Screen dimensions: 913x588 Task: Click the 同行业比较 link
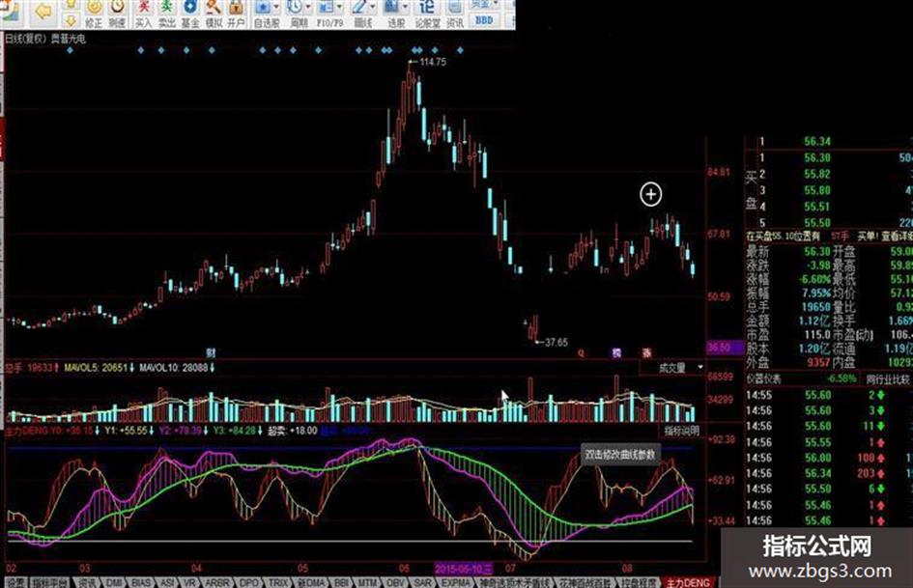887,379
